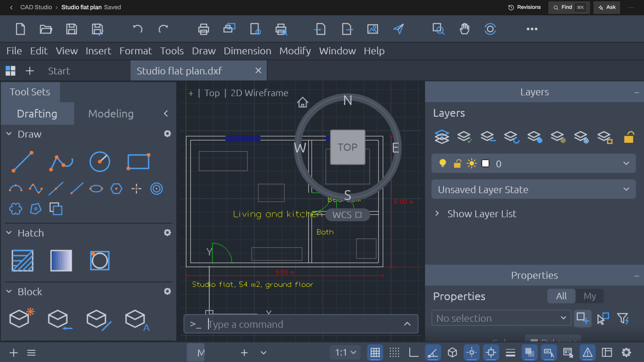Activate the Pan hand tool
Screen dimensions: 644x362
tap(464, 29)
